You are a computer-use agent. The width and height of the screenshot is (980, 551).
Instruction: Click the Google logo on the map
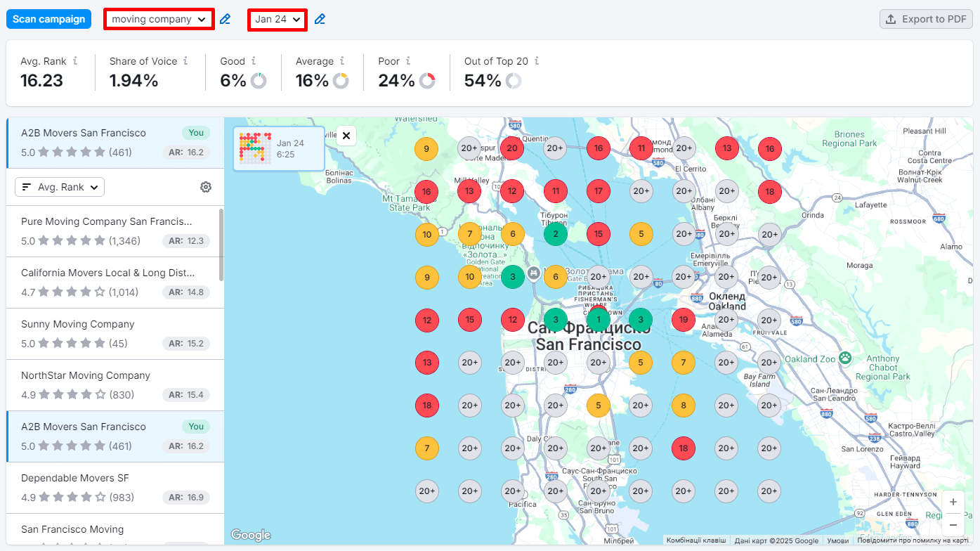(251, 535)
